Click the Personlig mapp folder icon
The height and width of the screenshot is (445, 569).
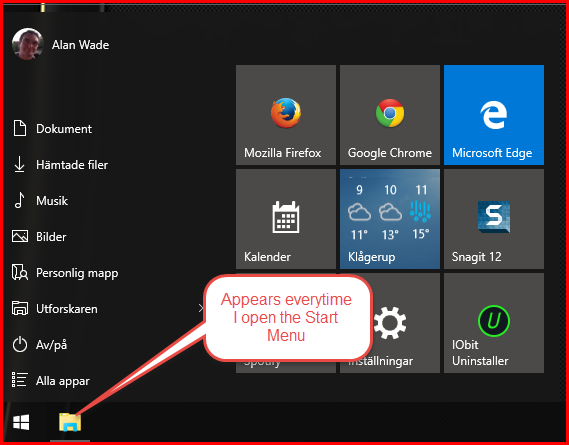[x=20, y=272]
